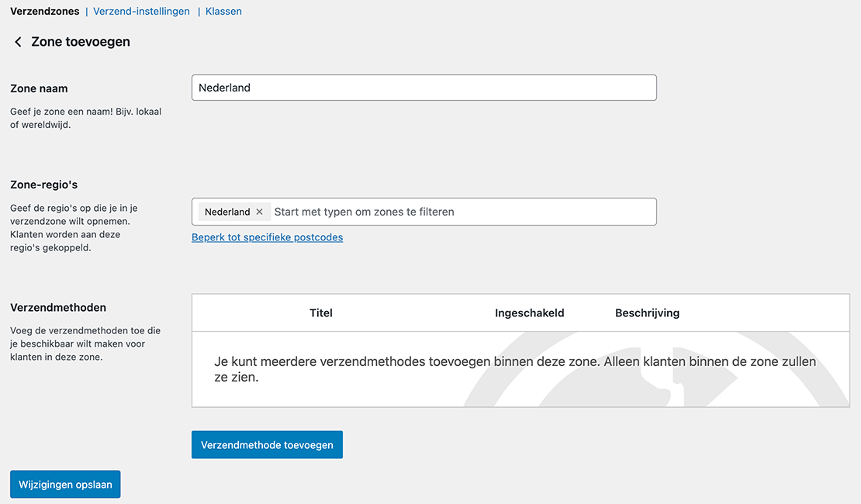Switch to Verzend-instellingen tab
The image size is (861, 504).
pos(141,11)
